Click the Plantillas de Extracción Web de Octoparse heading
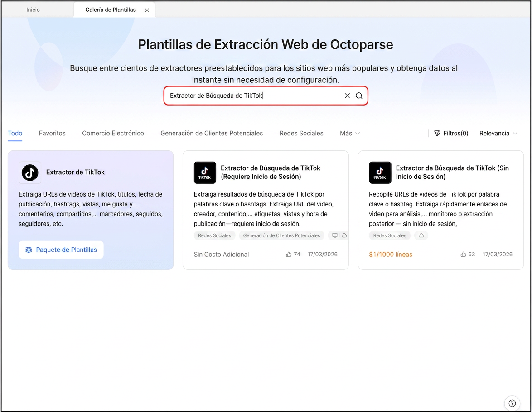The width and height of the screenshot is (532, 413). click(266, 44)
